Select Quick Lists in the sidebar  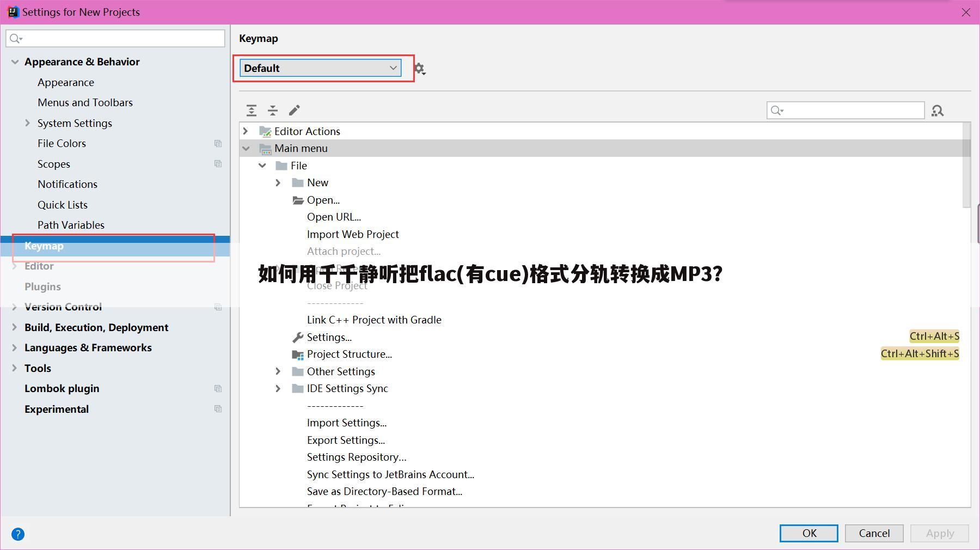click(63, 205)
